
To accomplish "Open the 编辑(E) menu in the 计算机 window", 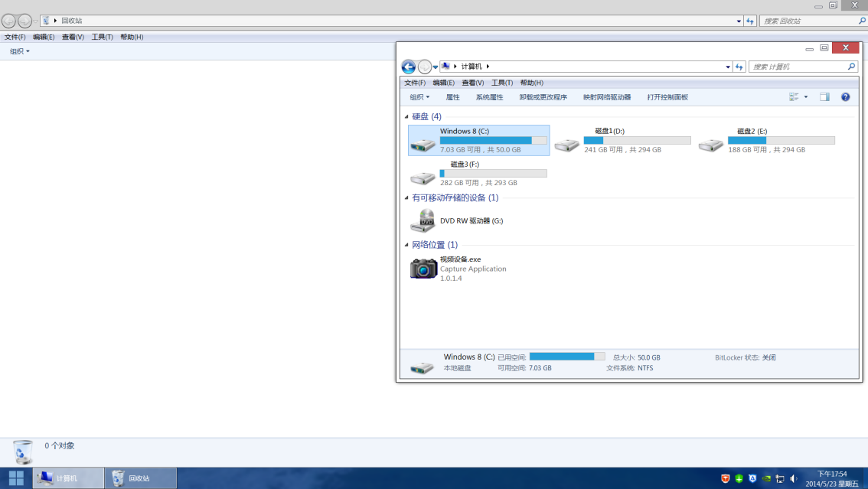I will point(443,83).
